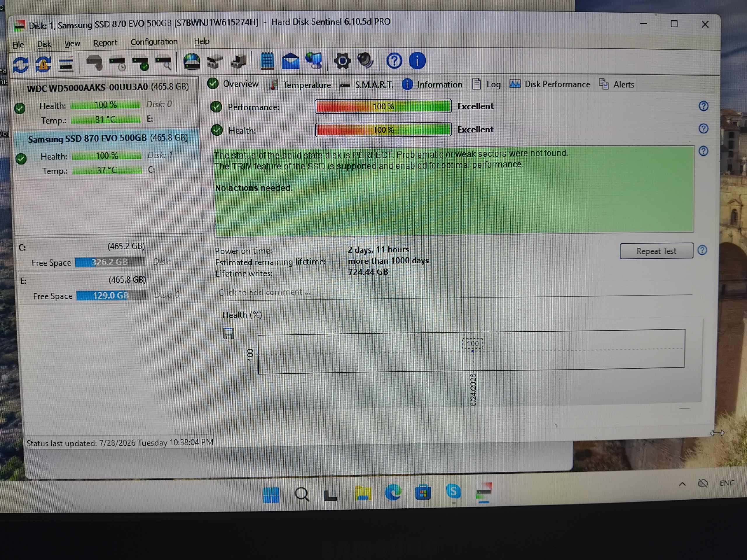
Task: Open Skype from the taskbar
Action: tap(453, 491)
